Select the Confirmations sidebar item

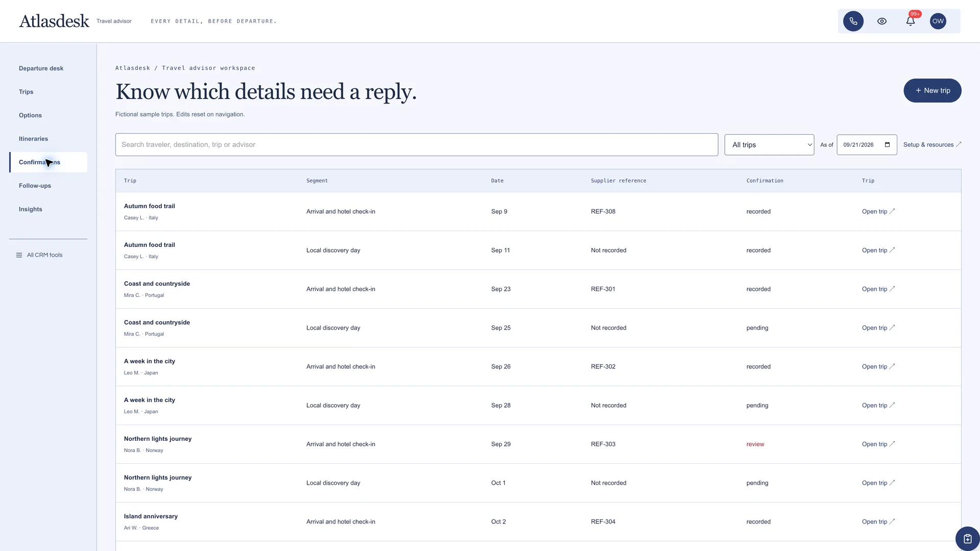[x=48, y=162]
